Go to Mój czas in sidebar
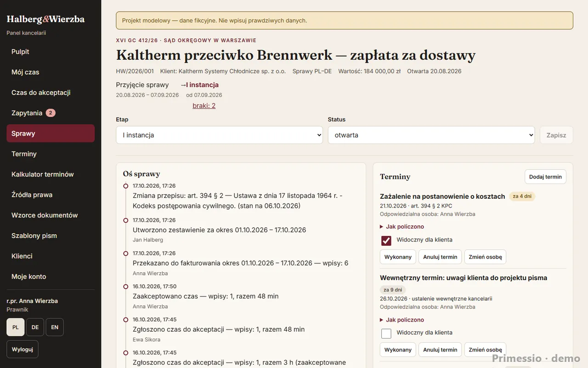This screenshot has width=588, height=368. coord(51,72)
